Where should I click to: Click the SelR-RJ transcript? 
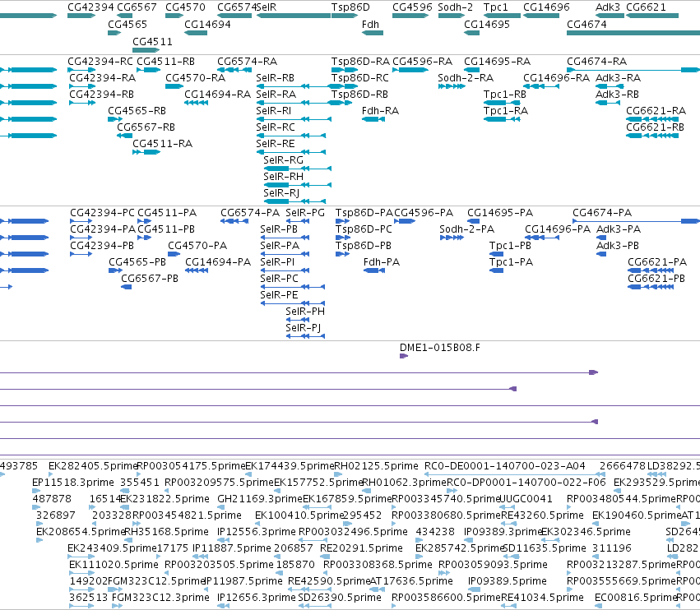[x=294, y=201]
